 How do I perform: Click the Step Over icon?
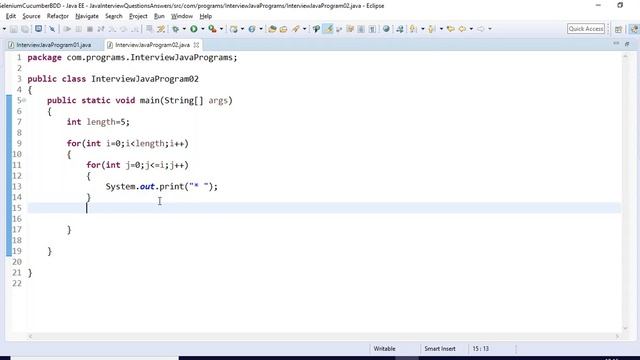click(123, 29)
